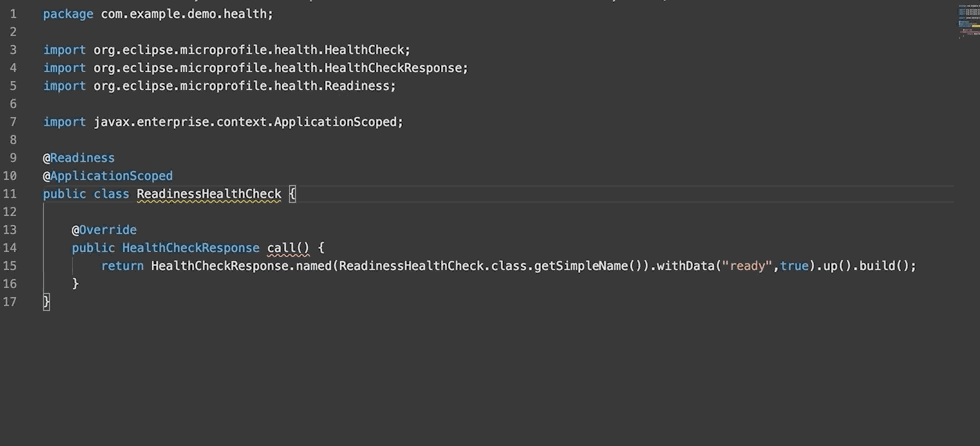Click line number 11 in gutter
The height and width of the screenshot is (446, 980).
pyautogui.click(x=11, y=194)
